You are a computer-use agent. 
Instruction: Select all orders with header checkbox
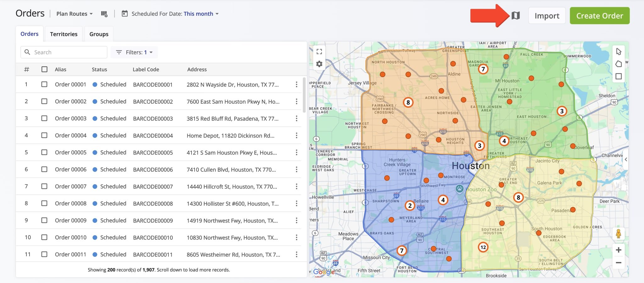click(x=44, y=69)
